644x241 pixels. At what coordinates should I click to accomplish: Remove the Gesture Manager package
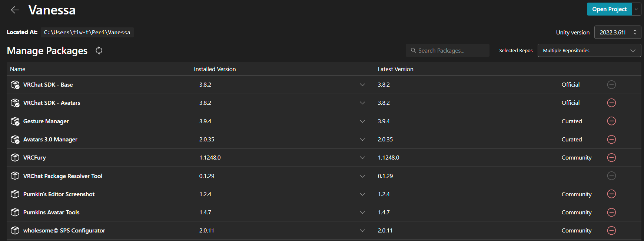coord(611,121)
